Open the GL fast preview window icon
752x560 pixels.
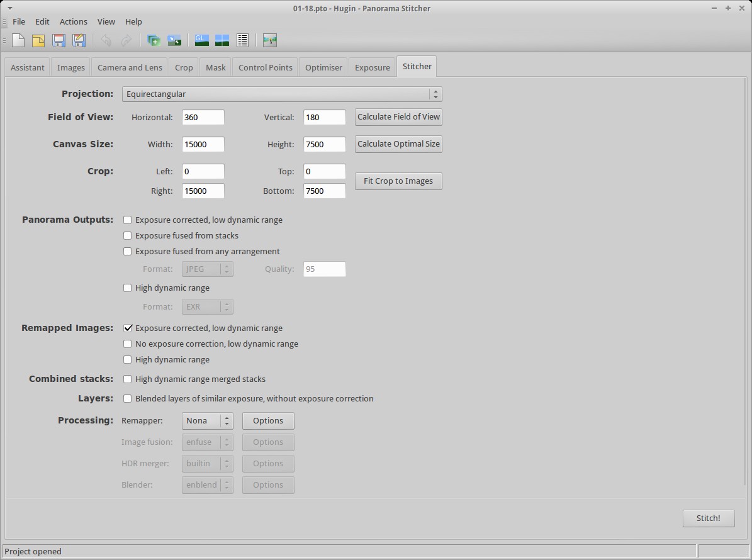point(201,40)
